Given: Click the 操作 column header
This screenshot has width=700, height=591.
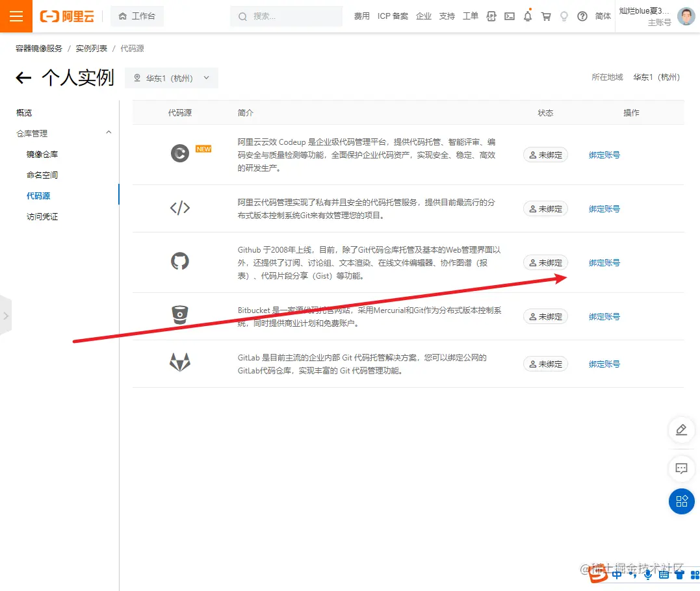Looking at the screenshot, I should (x=631, y=113).
